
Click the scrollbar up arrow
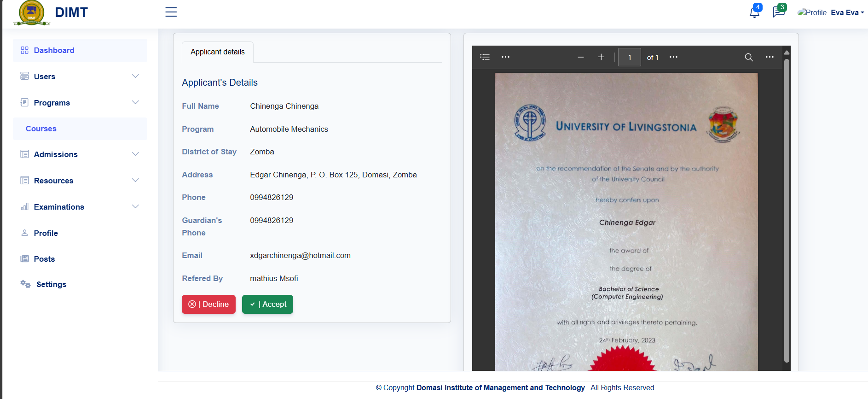point(787,52)
